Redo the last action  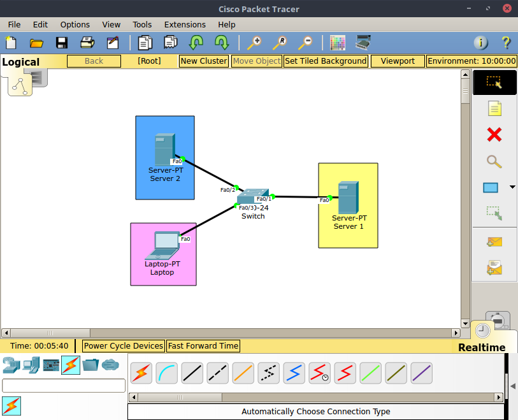(x=222, y=43)
